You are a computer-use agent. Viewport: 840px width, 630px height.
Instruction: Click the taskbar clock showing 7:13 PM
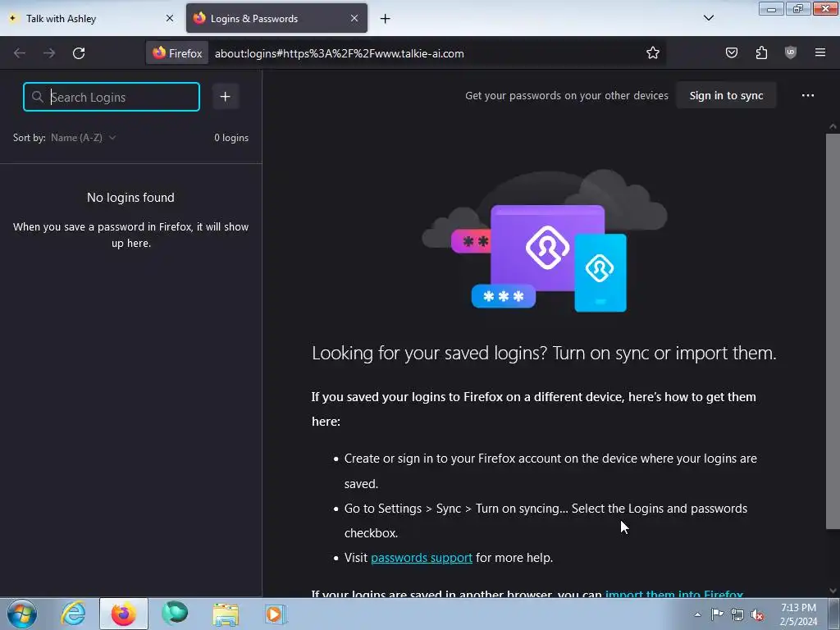798,614
